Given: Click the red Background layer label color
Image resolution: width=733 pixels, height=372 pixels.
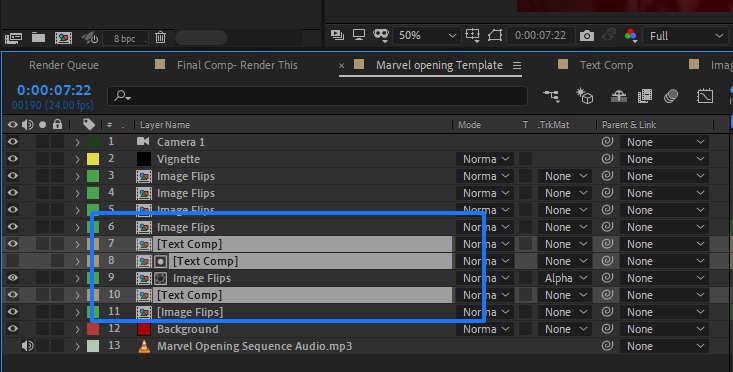Looking at the screenshot, I should click(x=93, y=329).
